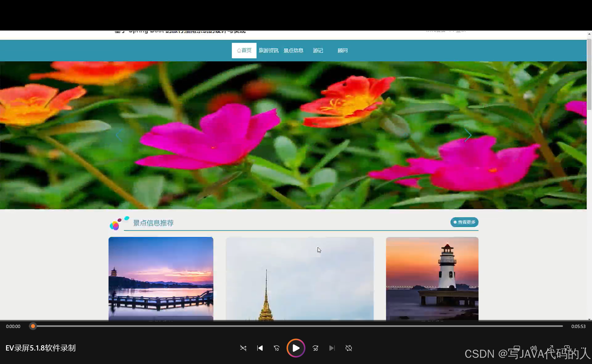Go to the 游记 page
Screen dimensions: 592x364
tap(318, 51)
